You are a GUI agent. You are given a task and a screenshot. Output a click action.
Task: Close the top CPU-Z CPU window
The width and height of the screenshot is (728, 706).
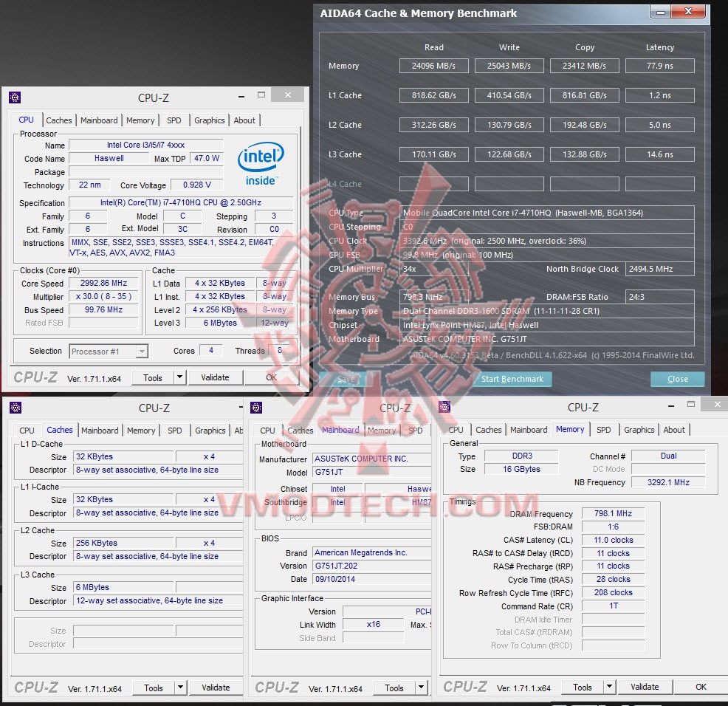pyautogui.click(x=288, y=95)
